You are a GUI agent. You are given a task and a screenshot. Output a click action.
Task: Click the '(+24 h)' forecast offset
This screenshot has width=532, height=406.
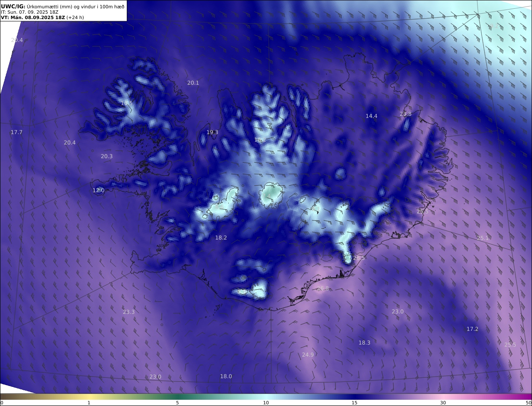75,17
